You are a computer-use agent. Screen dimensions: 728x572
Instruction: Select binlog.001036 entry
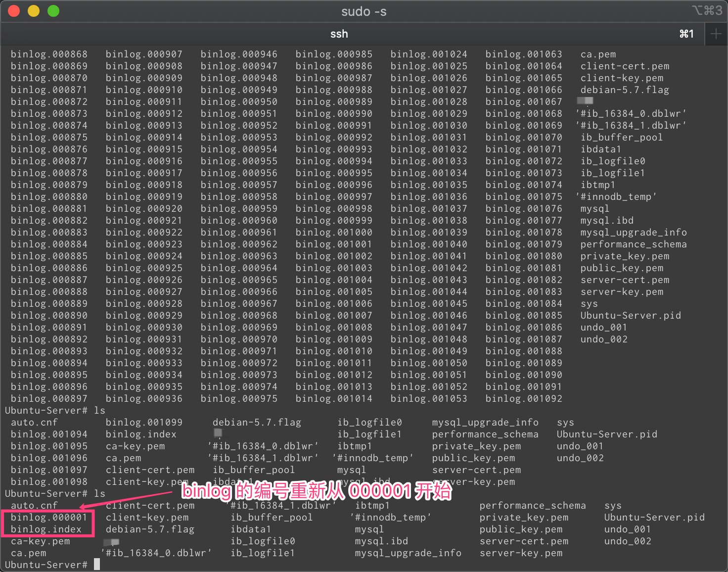[429, 196]
